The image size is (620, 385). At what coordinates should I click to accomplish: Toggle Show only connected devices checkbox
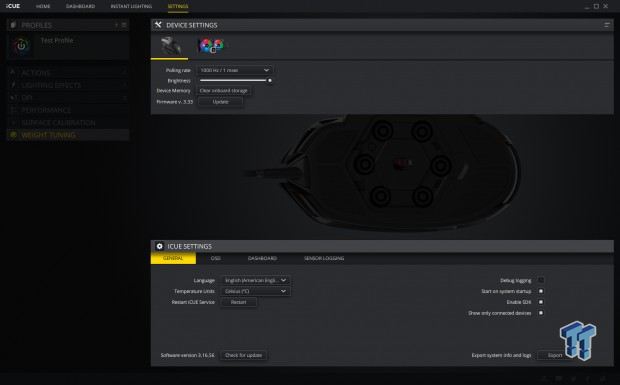tap(541, 313)
